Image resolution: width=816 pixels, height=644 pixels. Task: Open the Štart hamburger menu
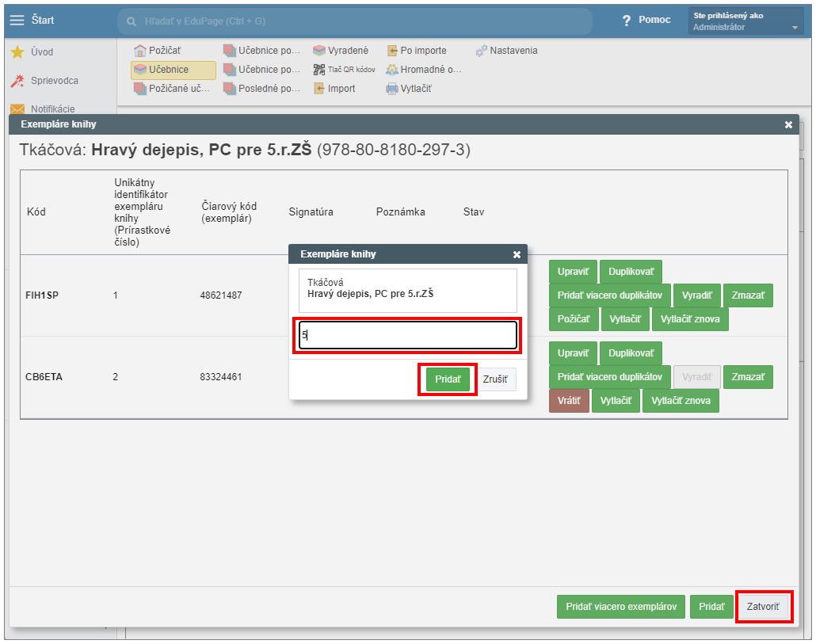click(x=17, y=20)
